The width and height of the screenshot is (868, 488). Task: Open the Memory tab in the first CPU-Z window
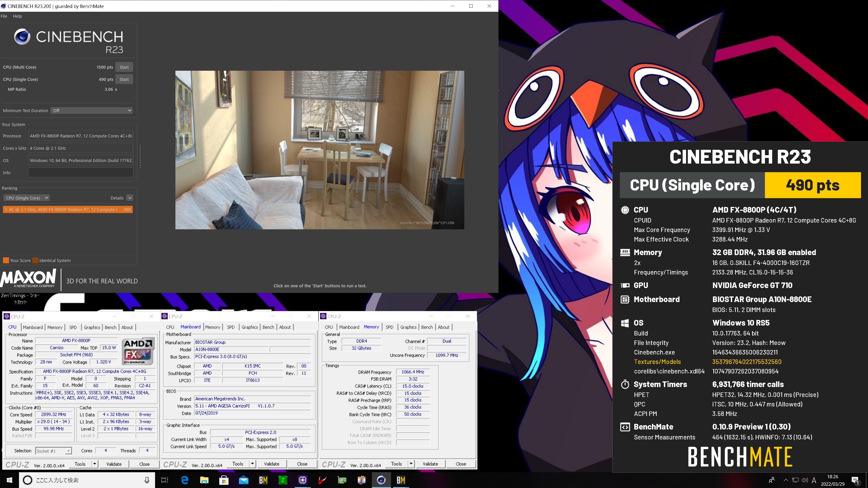coord(55,327)
